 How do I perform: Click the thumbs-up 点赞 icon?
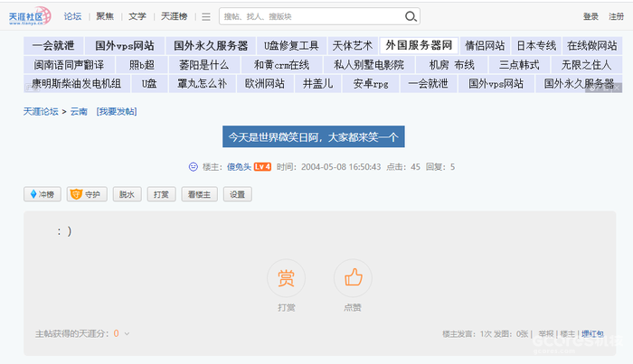click(x=353, y=278)
